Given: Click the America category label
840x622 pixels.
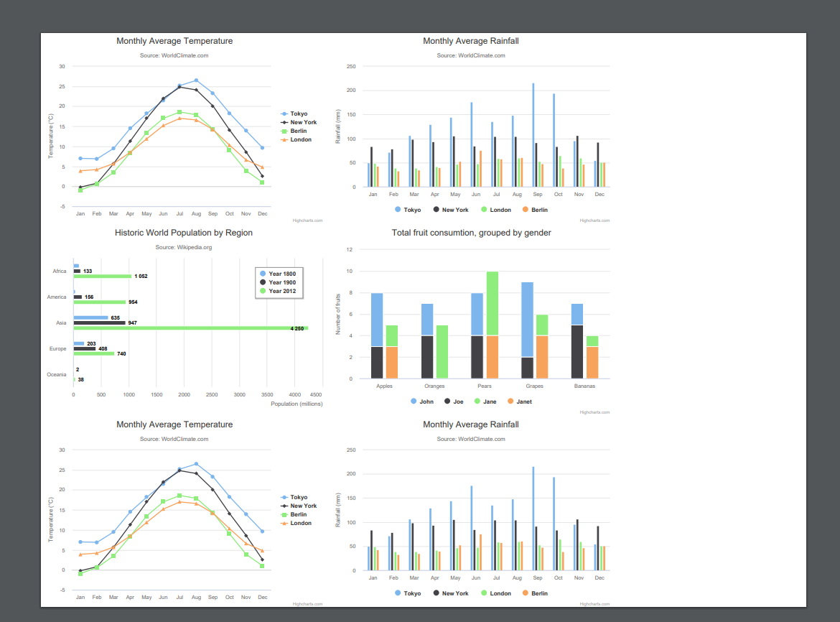Looking at the screenshot, I should click(x=57, y=297).
